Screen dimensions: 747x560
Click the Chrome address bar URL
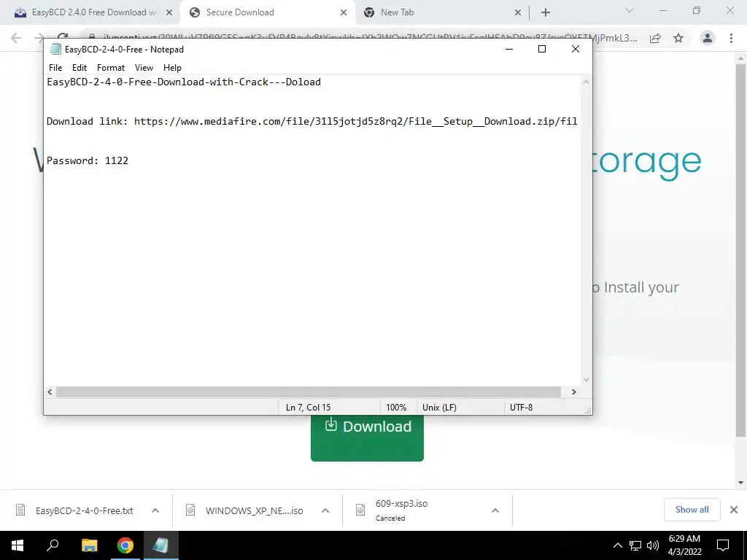[369, 38]
